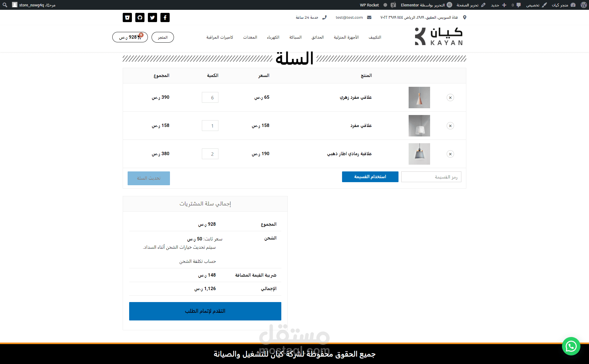Open الأجهزة المنزلية navigation menu
This screenshot has height=364, width=589.
(346, 37)
